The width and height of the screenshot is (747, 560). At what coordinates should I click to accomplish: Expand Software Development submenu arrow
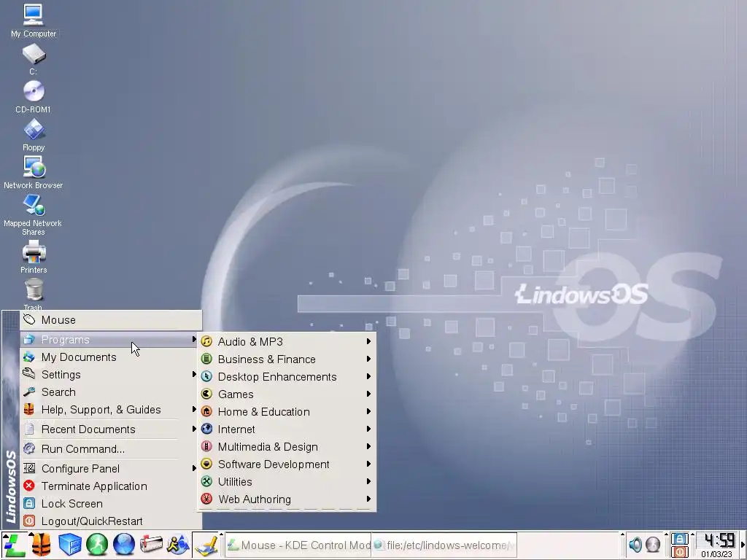tap(368, 464)
